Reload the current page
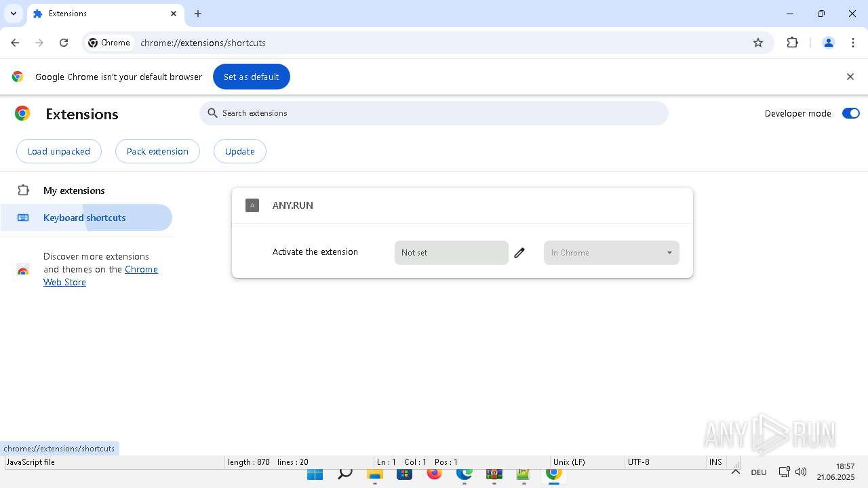The image size is (868, 488). [x=64, y=43]
